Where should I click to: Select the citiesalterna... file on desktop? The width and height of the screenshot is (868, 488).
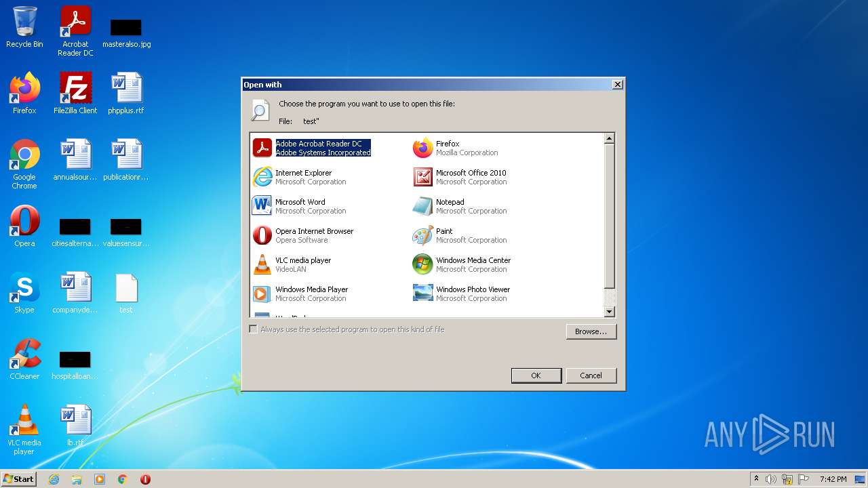tap(75, 233)
